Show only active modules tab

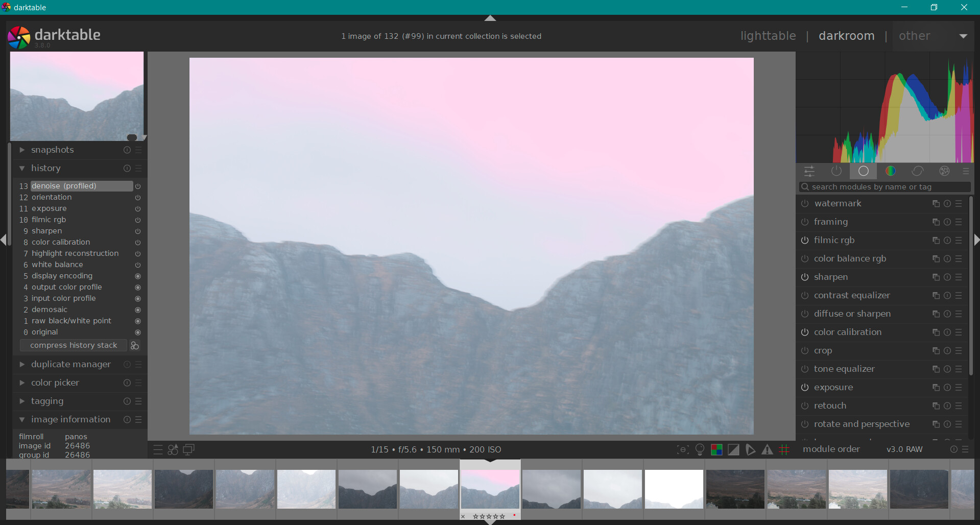pos(836,171)
